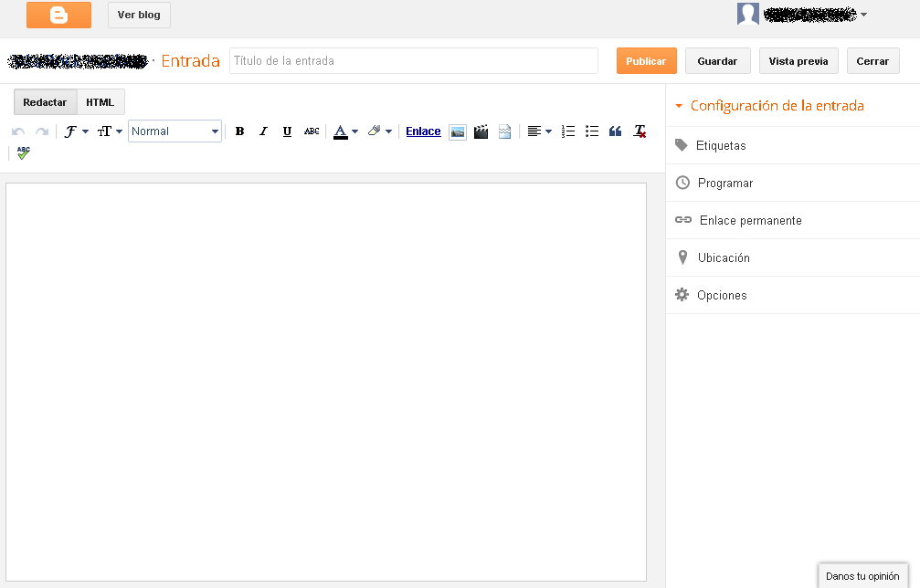
Task: Create a bulleted list
Action: [592, 131]
